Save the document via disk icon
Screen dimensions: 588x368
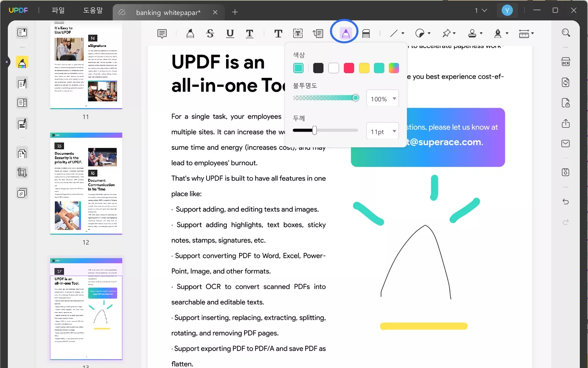[x=566, y=172]
